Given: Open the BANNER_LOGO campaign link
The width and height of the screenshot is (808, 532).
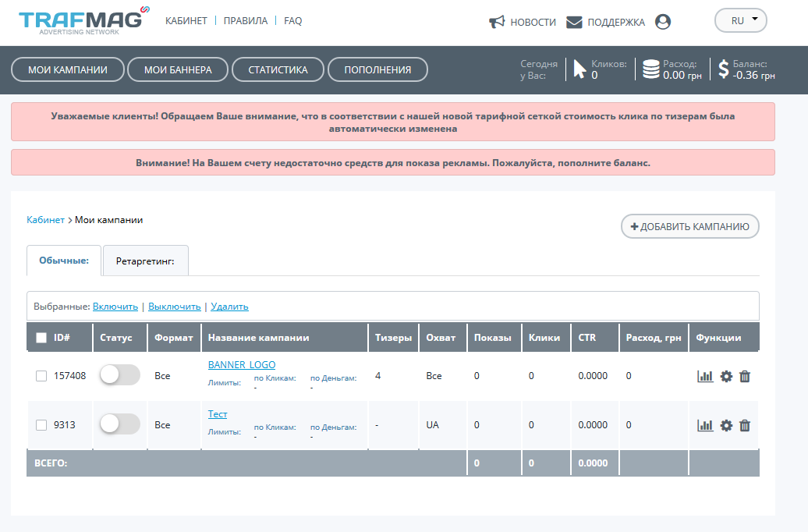Looking at the screenshot, I should pos(241,364).
